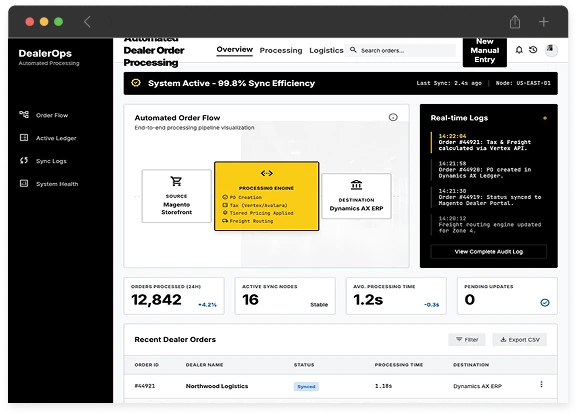Go back with browser back arrow
This screenshot has width=579, height=416.
(87, 22)
